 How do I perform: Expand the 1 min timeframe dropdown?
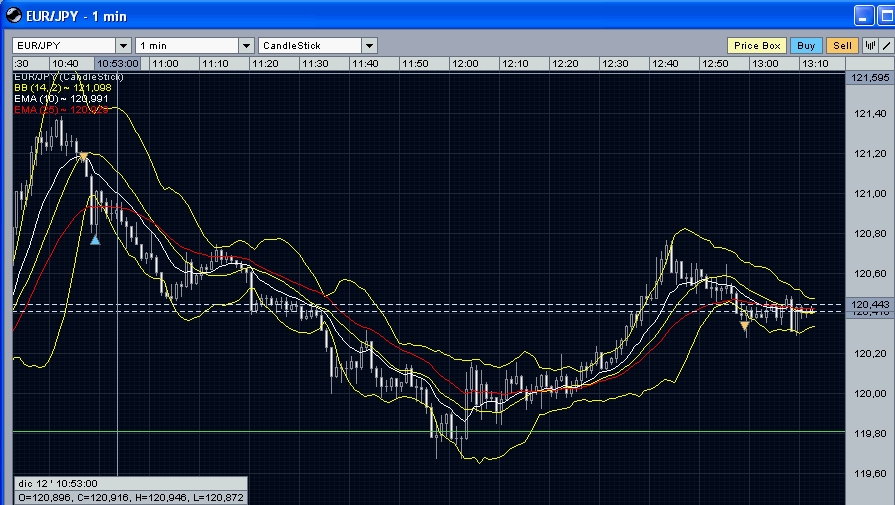[246, 46]
